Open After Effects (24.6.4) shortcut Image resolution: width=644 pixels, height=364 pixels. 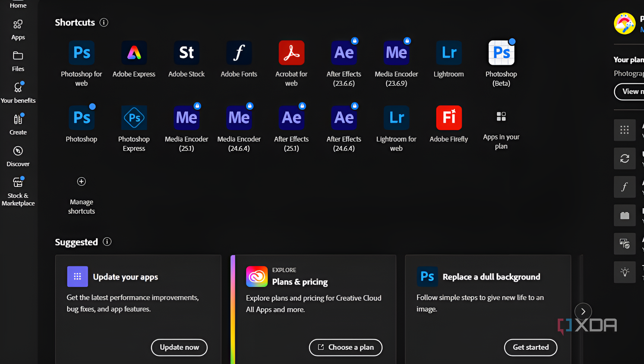344,118
